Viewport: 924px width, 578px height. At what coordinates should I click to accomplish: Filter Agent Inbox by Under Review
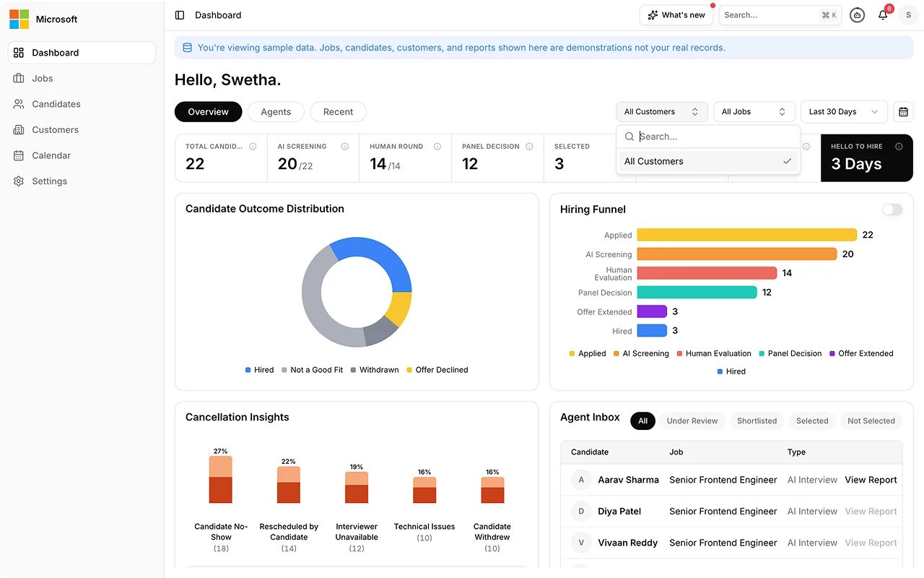click(x=692, y=421)
